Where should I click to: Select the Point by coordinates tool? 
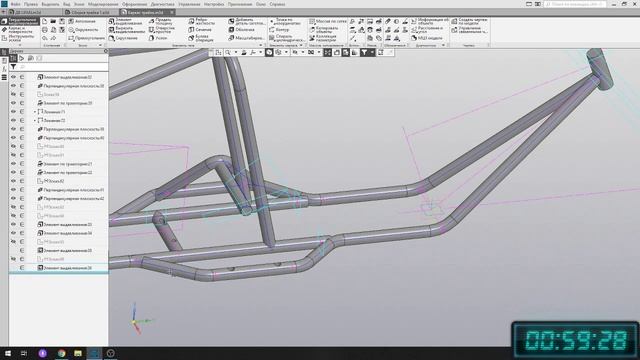point(285,21)
